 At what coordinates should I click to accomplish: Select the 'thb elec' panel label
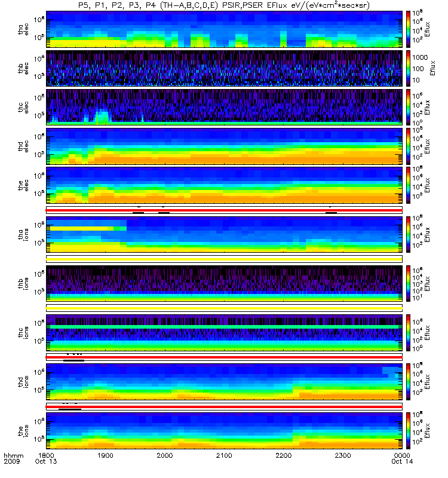click(23, 68)
